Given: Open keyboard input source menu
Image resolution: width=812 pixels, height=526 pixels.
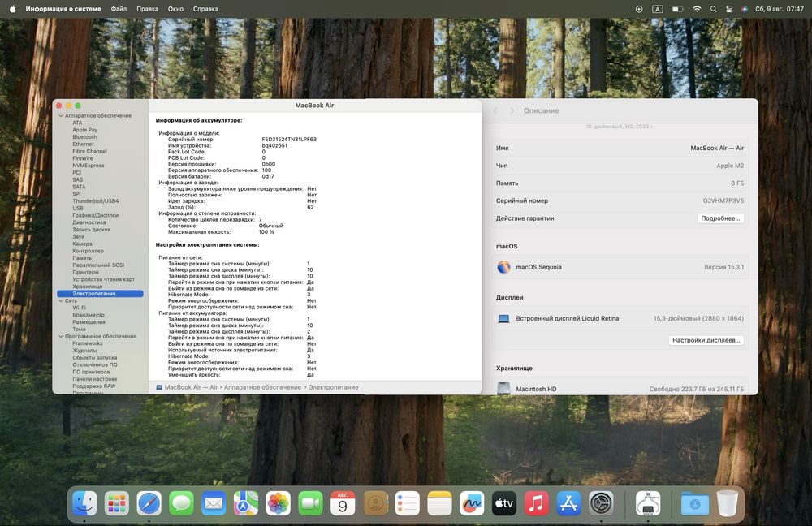Looking at the screenshot, I should [657, 9].
